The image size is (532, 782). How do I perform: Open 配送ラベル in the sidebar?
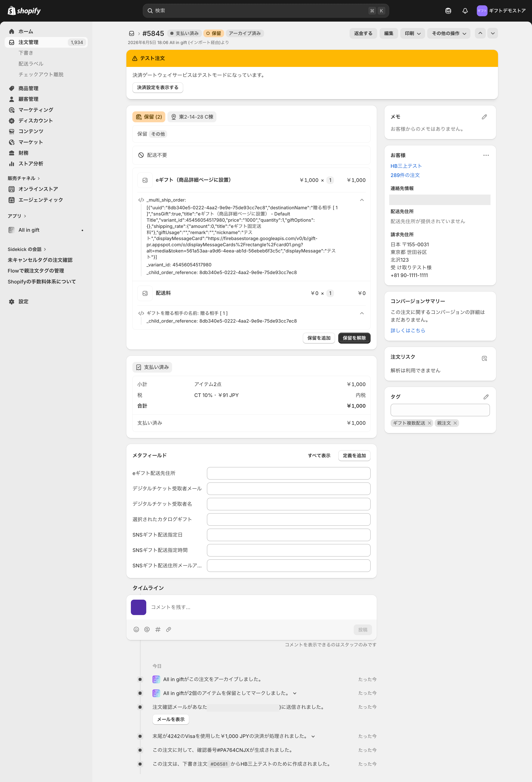tap(31, 63)
